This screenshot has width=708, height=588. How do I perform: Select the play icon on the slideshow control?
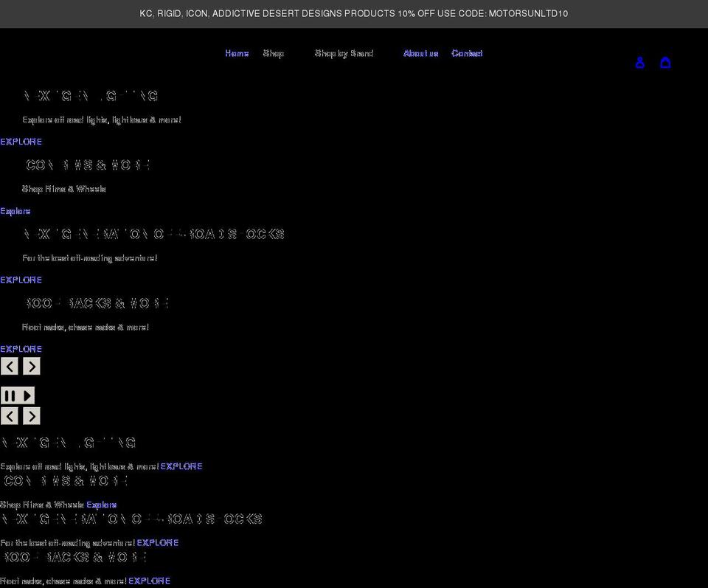pyautogui.click(x=26, y=395)
